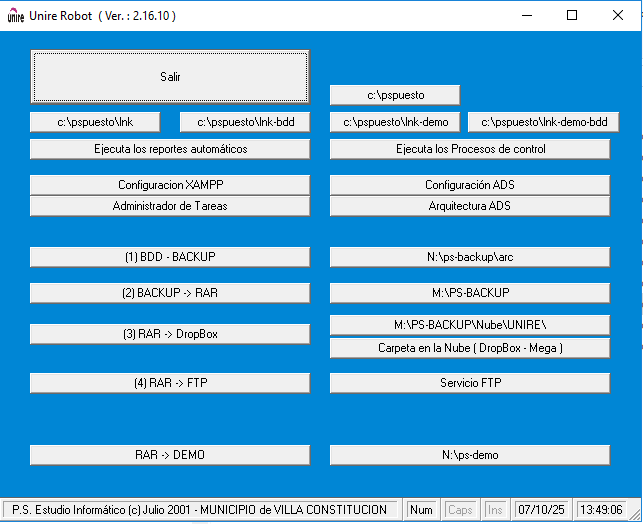Open the c:\pspuesto folder button
The image size is (643, 524).
(395, 95)
